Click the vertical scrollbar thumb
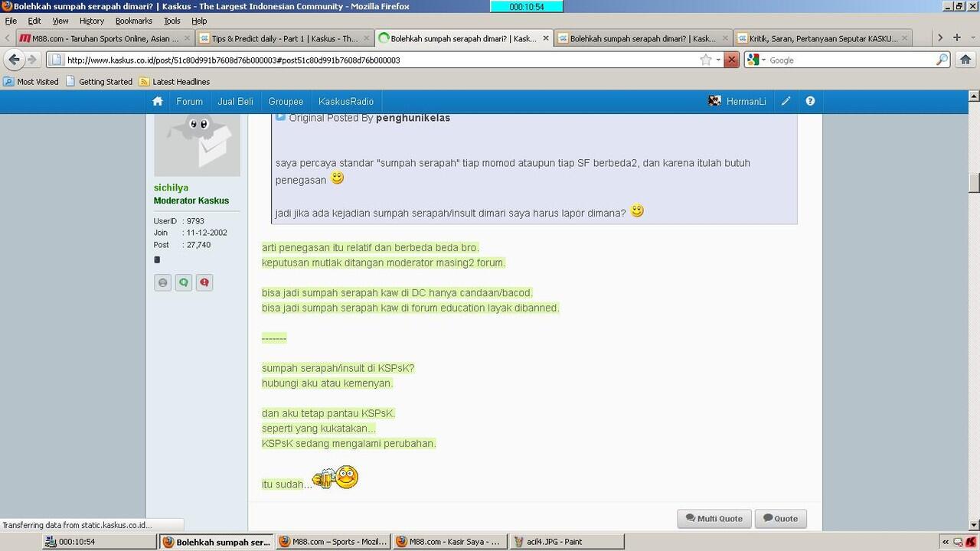Image resolution: width=980 pixels, height=551 pixels. point(974,183)
